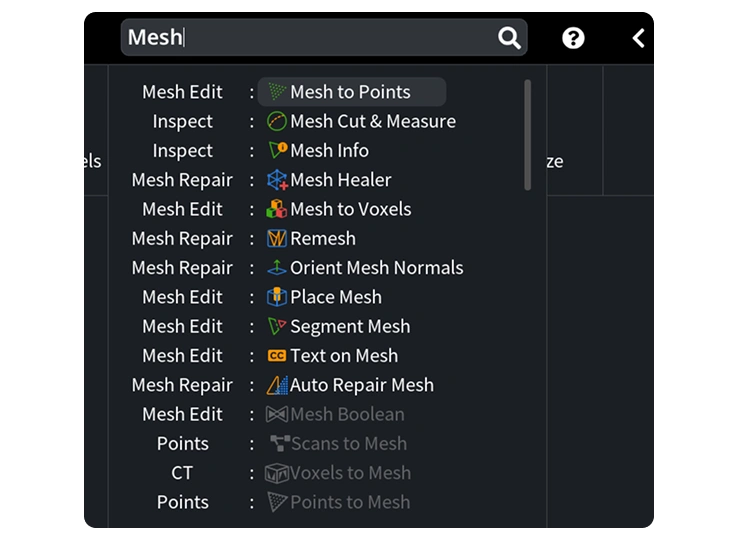Click the search results scrollbar
Screen dimensions: 735x540
[528, 135]
